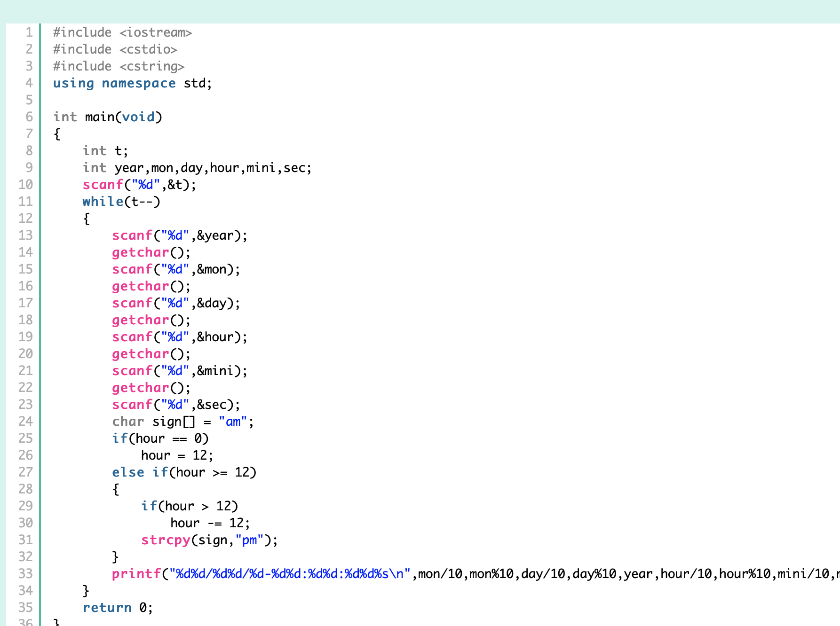Click the scanf("%d",&t); statement
Viewport: 840px width, 626px height.
point(140,185)
